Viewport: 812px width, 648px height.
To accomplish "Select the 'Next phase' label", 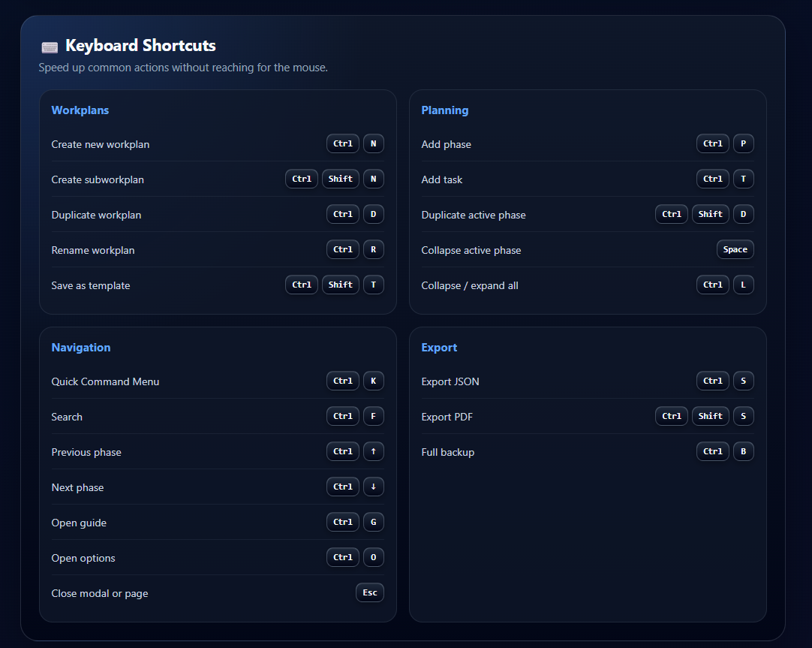I will [x=77, y=487].
